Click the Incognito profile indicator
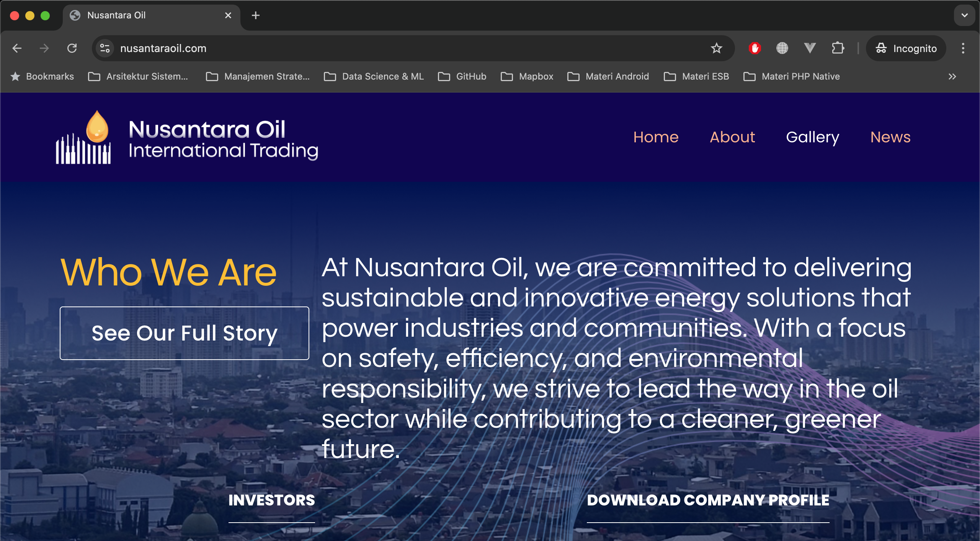Viewport: 980px width, 541px height. click(x=906, y=48)
